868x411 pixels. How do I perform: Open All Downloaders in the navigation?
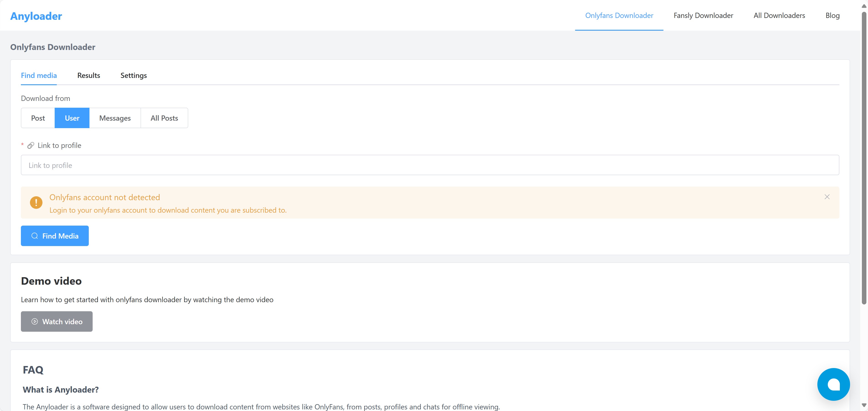tap(779, 15)
